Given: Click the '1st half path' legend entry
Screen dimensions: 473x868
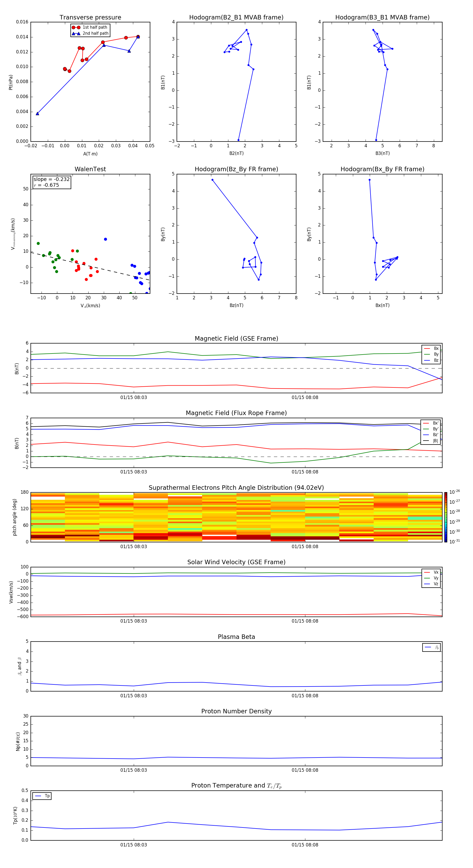Looking at the screenshot, I should coord(90,27).
